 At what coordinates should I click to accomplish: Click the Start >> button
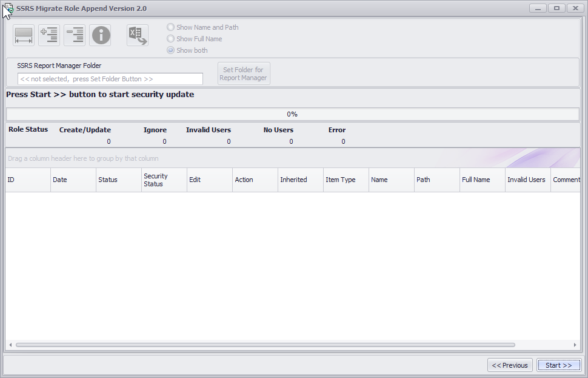point(559,365)
